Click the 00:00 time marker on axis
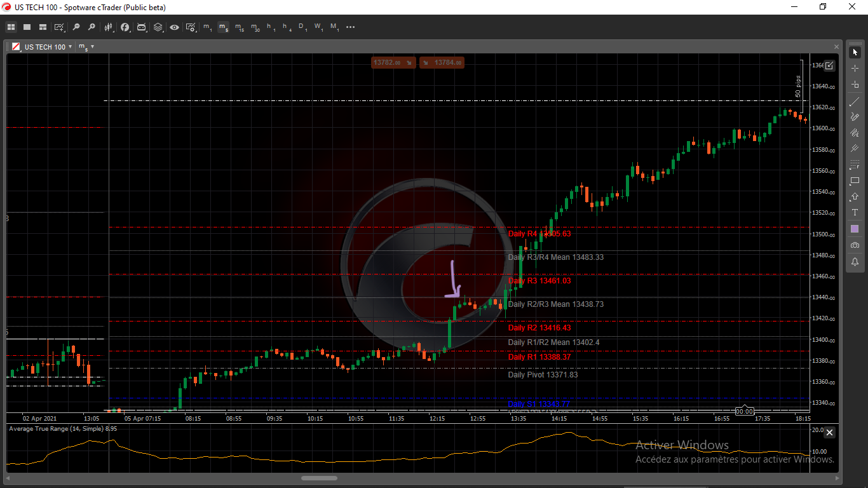This screenshot has width=868, height=488. (744, 411)
